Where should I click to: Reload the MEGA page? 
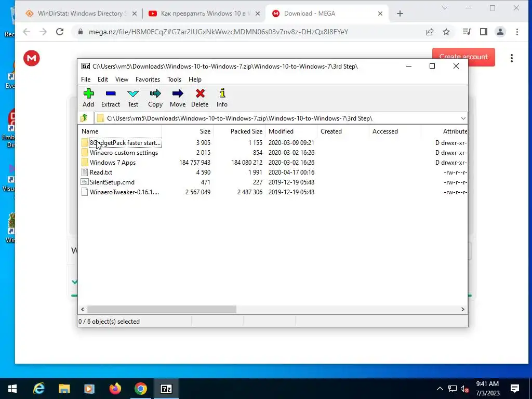tap(60, 32)
